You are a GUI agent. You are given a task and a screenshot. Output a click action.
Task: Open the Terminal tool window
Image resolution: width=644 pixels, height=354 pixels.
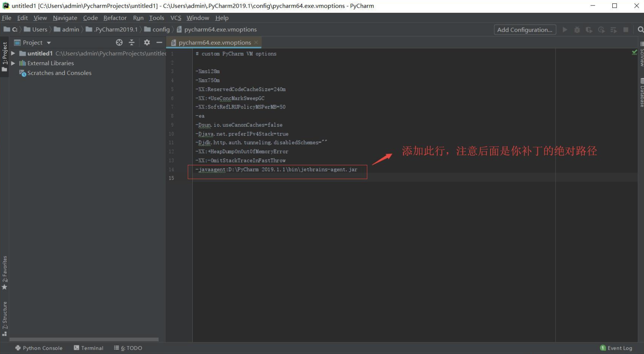[x=89, y=348]
